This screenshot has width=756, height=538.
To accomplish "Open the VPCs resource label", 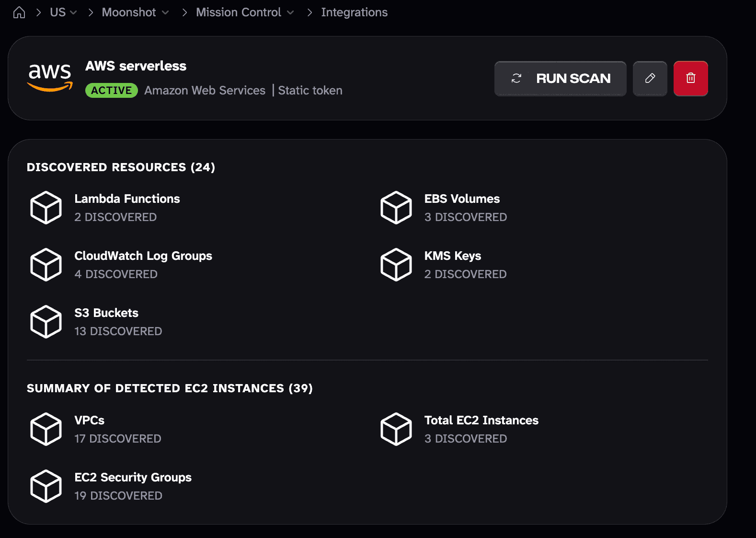I will [x=89, y=420].
